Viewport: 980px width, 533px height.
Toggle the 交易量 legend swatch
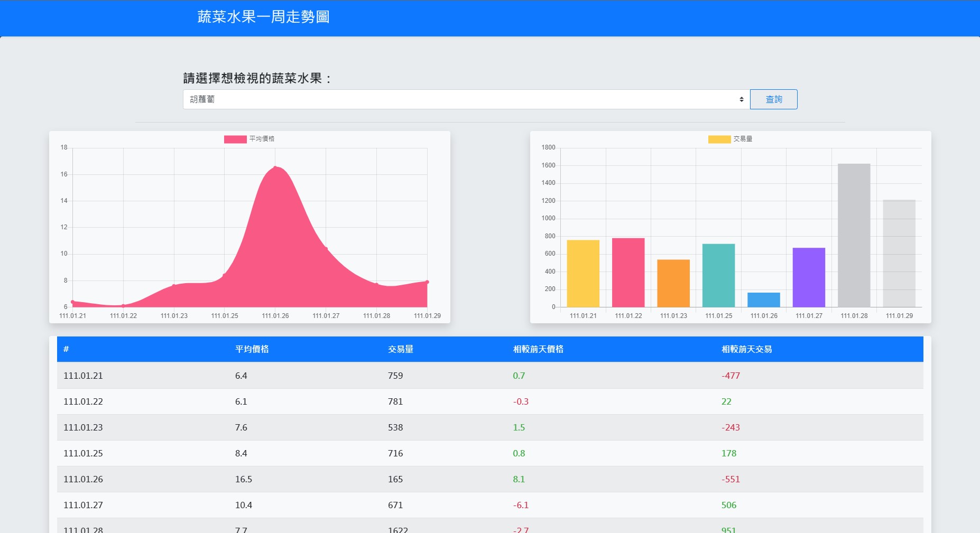click(719, 139)
